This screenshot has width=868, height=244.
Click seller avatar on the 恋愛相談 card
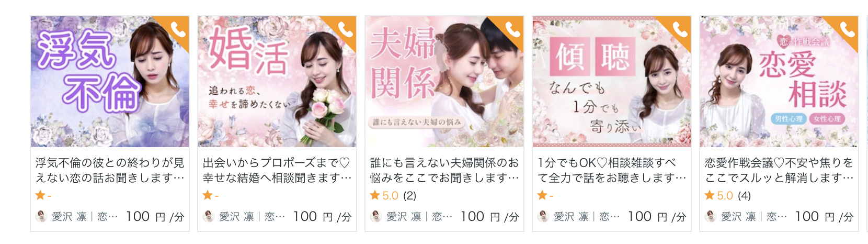click(711, 216)
